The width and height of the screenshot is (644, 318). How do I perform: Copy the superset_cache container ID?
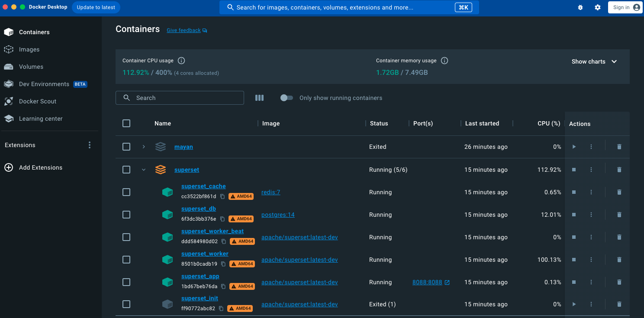222,196
